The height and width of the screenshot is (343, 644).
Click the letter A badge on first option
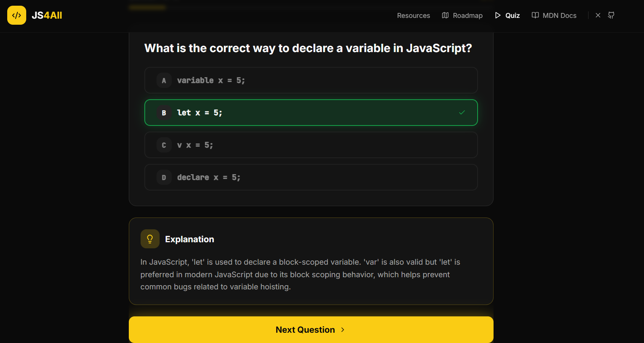point(164,80)
